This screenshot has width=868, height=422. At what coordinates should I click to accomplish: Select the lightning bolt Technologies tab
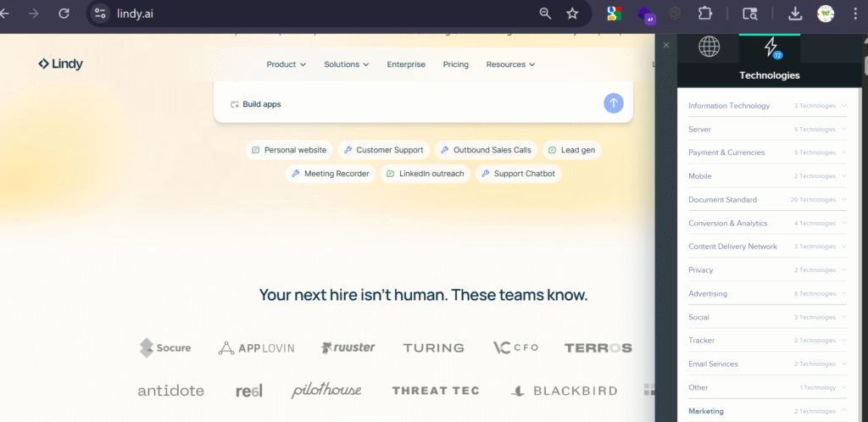pos(770,47)
